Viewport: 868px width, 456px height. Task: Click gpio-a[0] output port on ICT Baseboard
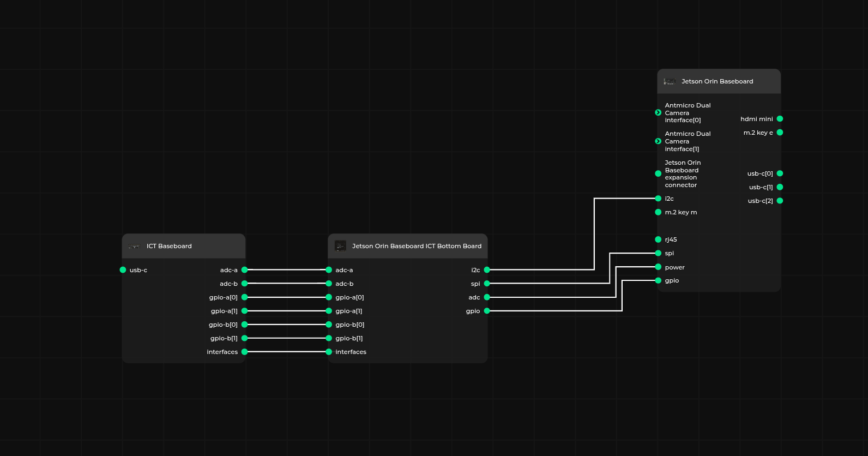point(245,297)
